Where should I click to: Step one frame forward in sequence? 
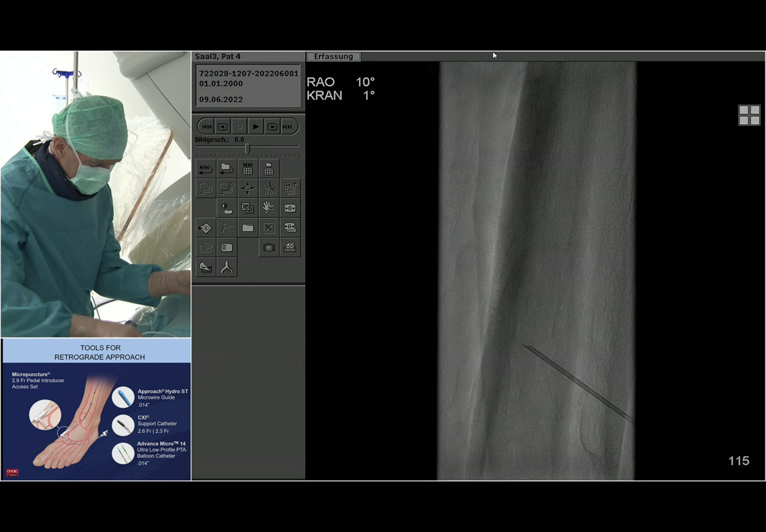click(x=272, y=127)
